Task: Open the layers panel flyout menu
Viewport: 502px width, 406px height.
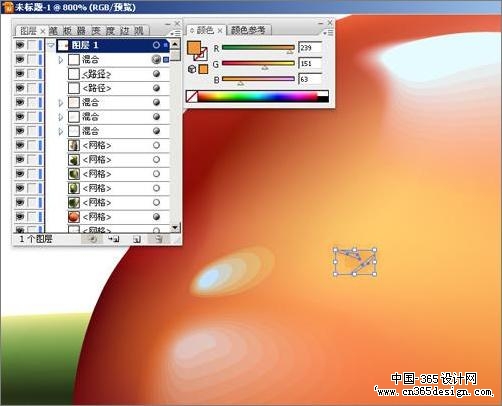Action: [175, 33]
